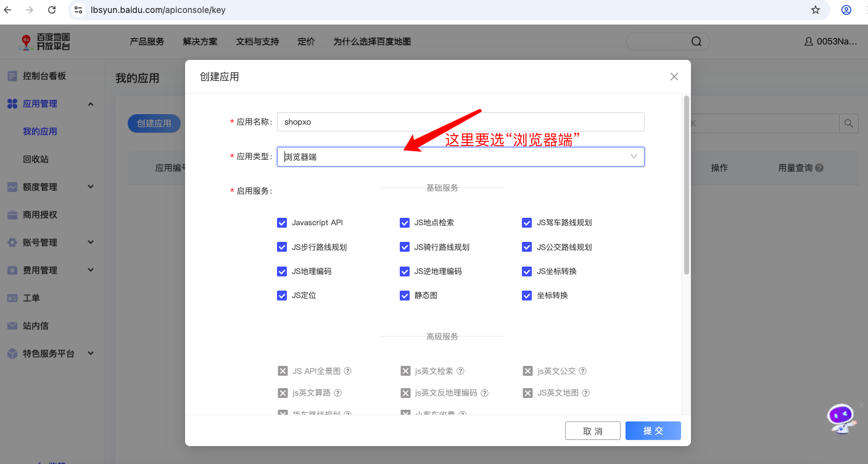Click the 控制台看板 sidebar icon
This screenshot has width=868, height=464.
tap(12, 76)
